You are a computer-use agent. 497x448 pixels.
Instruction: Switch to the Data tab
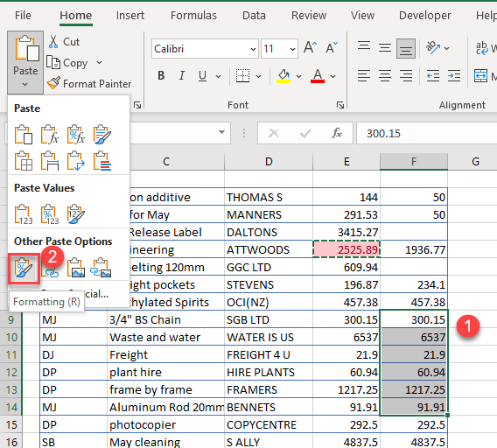pos(254,15)
